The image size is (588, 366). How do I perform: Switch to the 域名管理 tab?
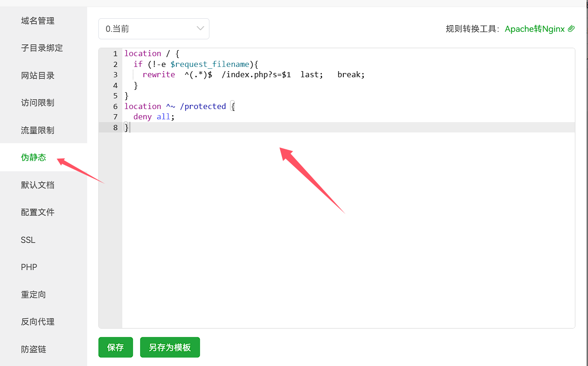pyautogui.click(x=37, y=21)
